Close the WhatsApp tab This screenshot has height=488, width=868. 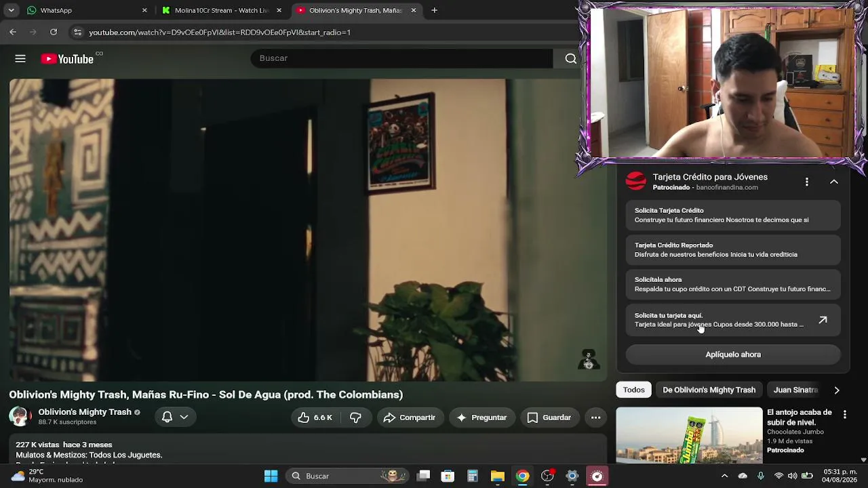click(x=144, y=10)
